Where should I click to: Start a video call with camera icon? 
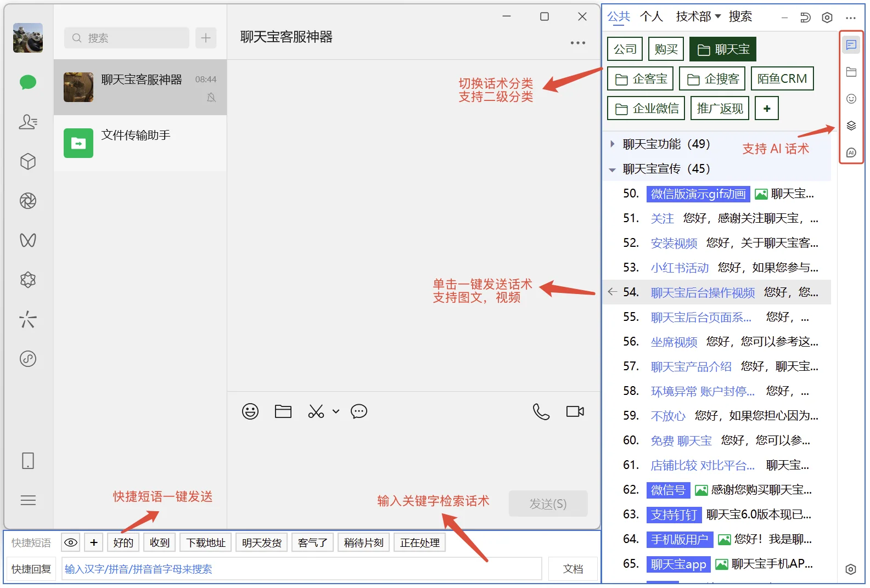[575, 411]
